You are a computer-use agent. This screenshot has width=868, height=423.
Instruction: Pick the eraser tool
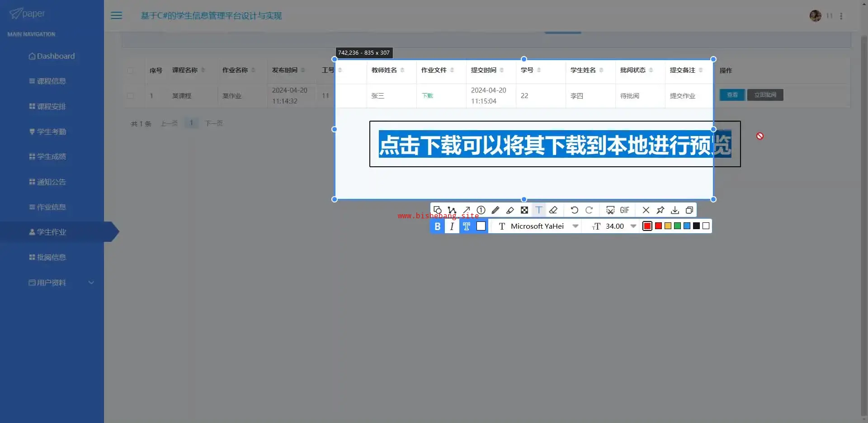click(x=553, y=210)
